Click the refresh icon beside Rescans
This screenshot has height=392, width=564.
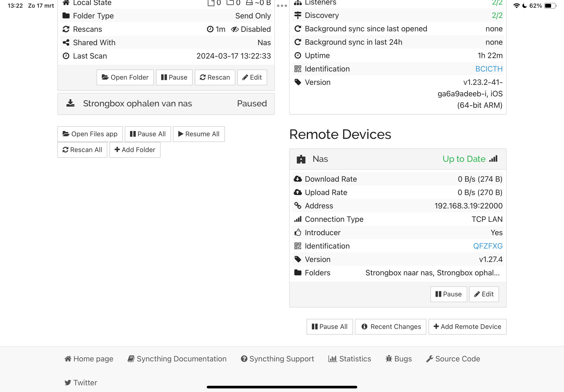pyautogui.click(x=66, y=29)
